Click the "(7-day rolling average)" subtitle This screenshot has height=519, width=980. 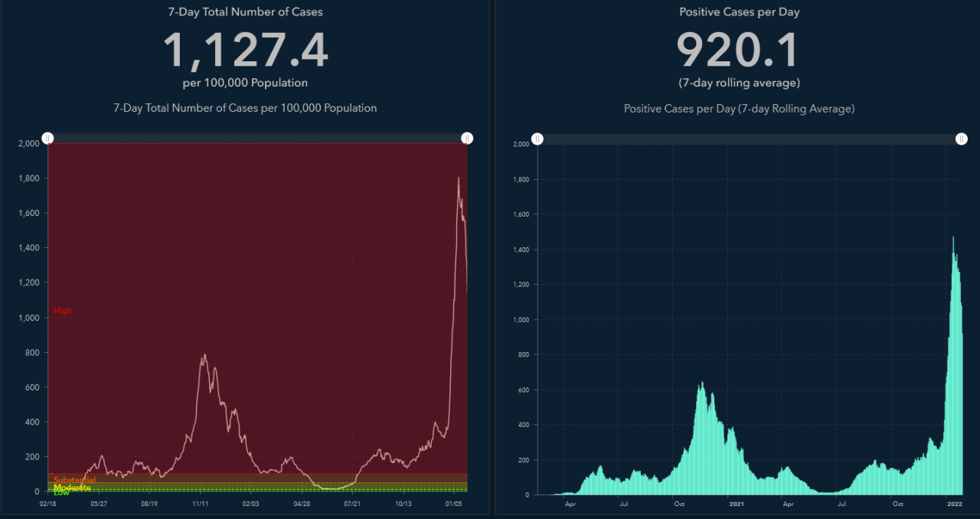(x=738, y=83)
